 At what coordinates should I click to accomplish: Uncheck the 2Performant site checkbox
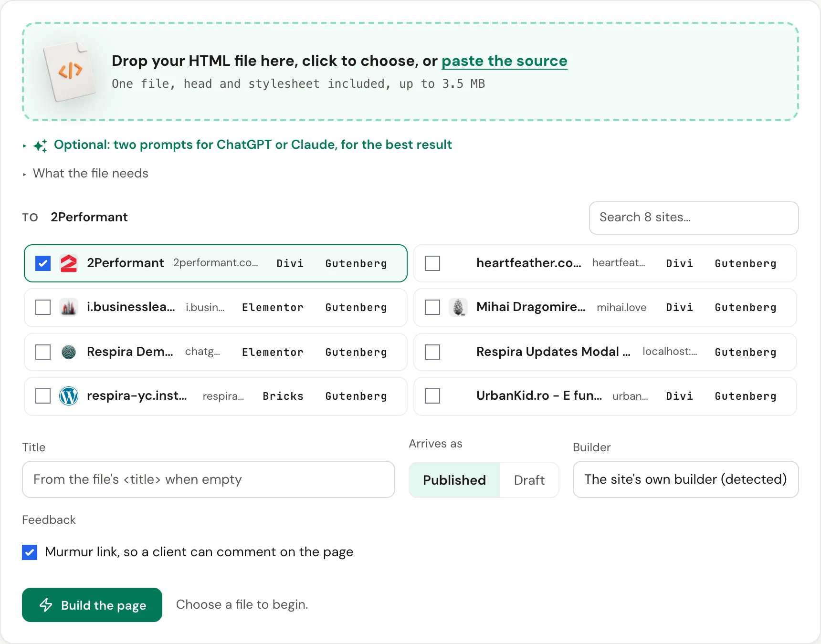coord(43,263)
